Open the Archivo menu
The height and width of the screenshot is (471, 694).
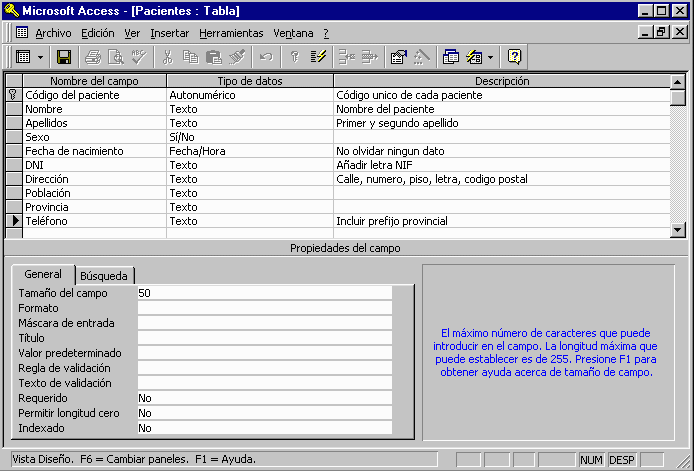tap(54, 33)
